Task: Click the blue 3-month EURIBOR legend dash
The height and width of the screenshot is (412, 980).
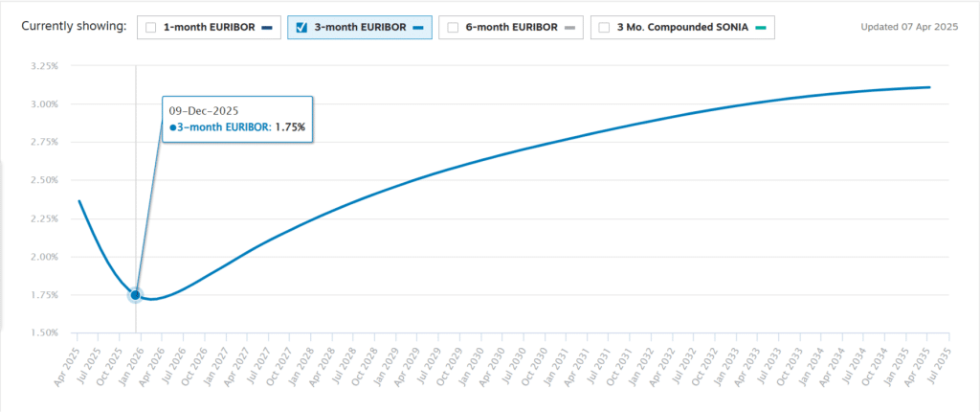Action: pos(417,28)
